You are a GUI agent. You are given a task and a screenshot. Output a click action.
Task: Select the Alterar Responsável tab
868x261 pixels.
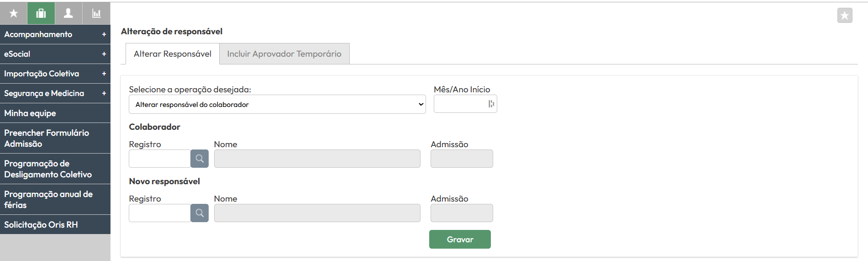tap(173, 54)
